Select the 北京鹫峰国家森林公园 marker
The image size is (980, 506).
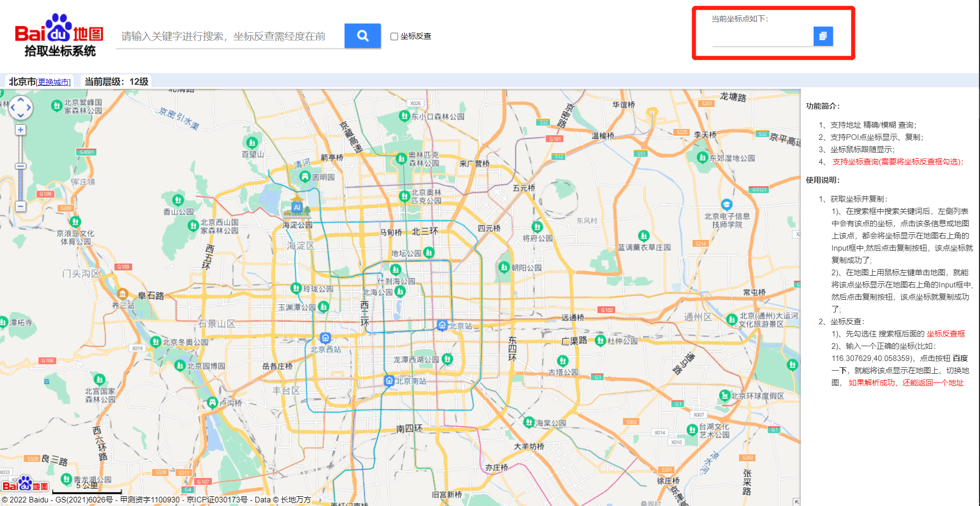coord(57,106)
